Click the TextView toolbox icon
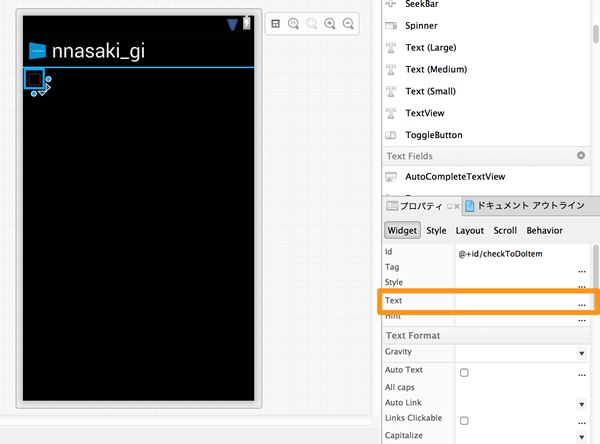600x444 pixels. 391,113
